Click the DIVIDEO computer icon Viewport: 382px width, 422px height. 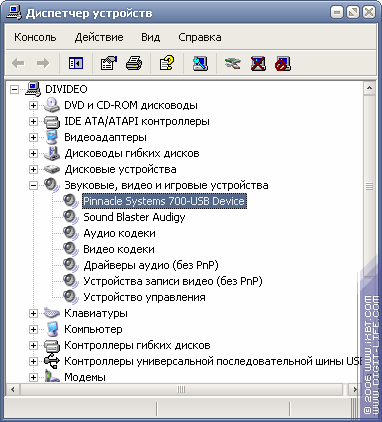(x=33, y=89)
